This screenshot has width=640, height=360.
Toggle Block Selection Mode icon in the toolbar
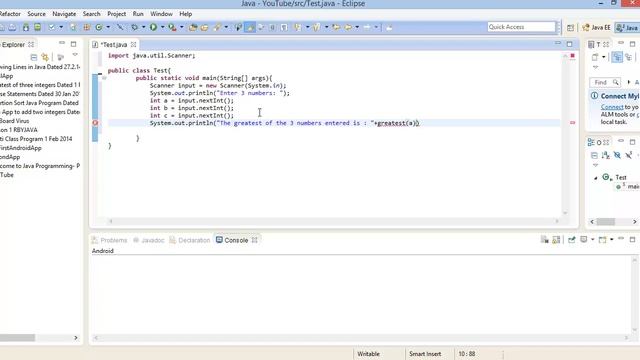tap(272, 27)
